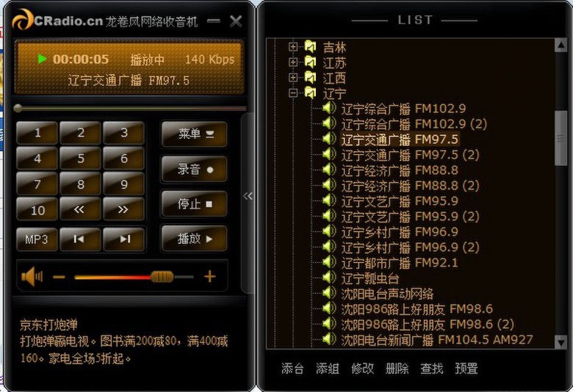The height and width of the screenshot is (392, 573).
Task: Increase volume with the plus icon
Action: pyautogui.click(x=209, y=277)
